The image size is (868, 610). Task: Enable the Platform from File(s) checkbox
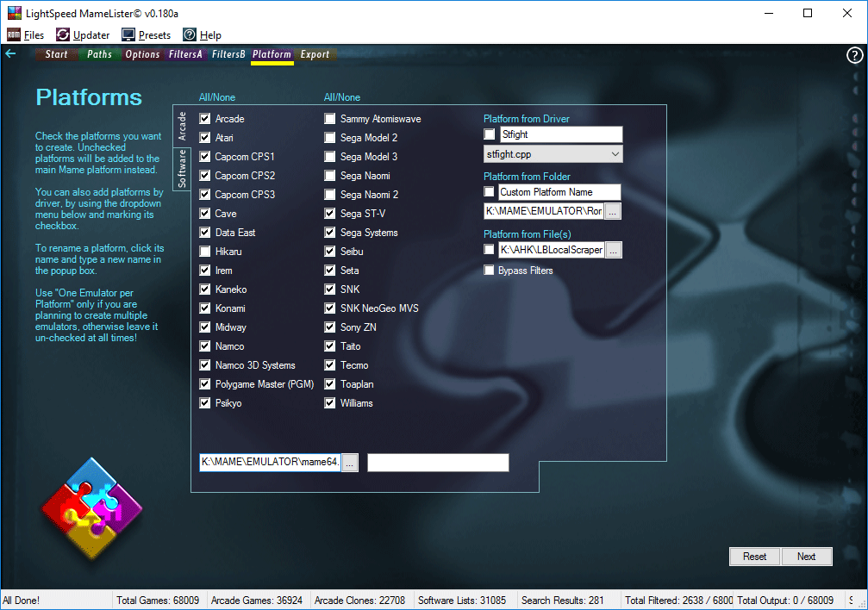tap(489, 250)
